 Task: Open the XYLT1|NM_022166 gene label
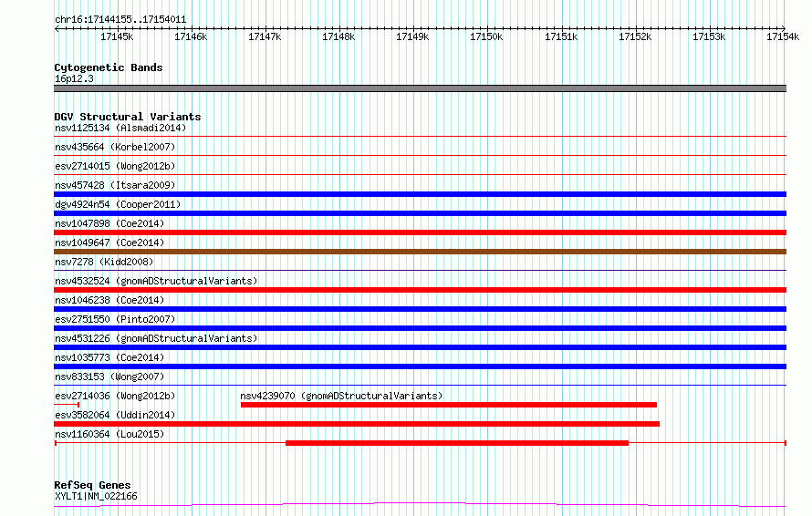[96, 496]
